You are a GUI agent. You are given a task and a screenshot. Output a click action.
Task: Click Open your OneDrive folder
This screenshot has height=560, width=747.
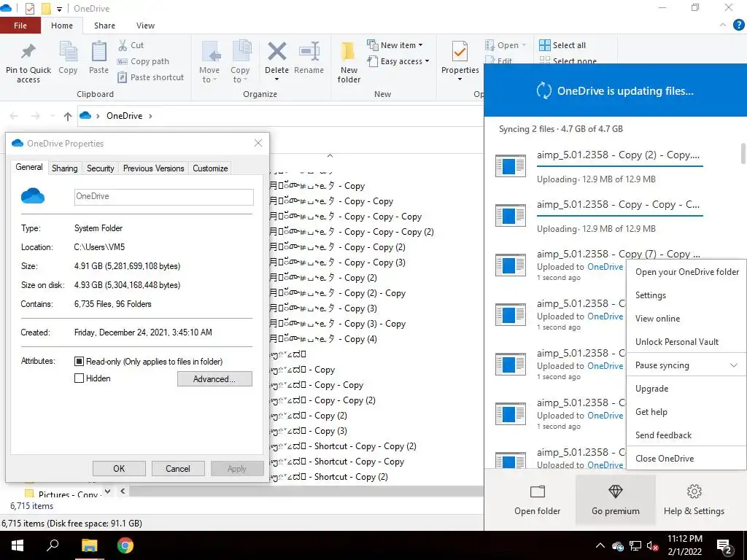tap(686, 272)
